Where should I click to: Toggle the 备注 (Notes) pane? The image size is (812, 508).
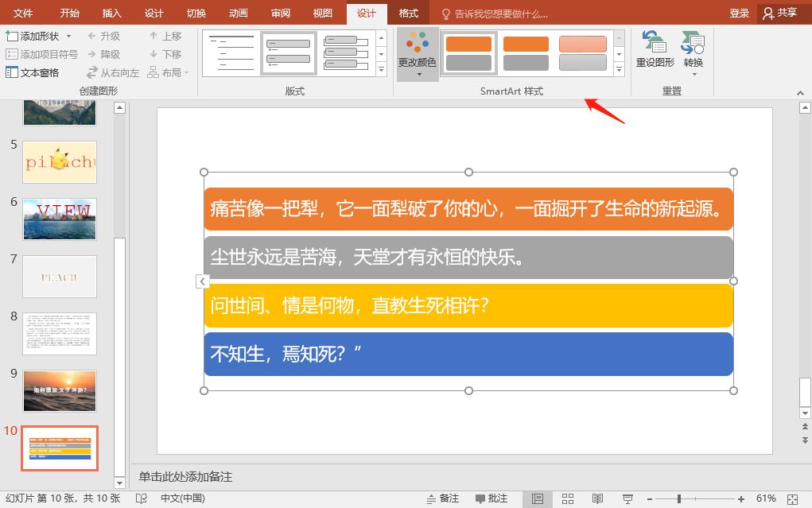443,498
